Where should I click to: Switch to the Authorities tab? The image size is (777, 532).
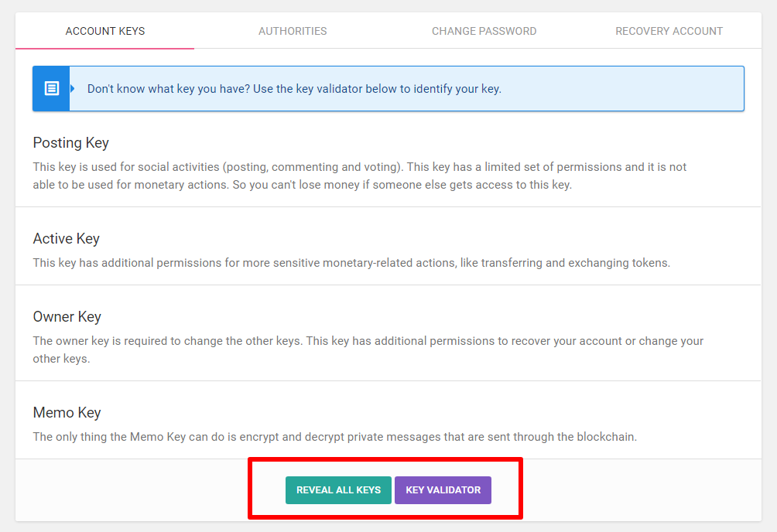click(x=293, y=31)
